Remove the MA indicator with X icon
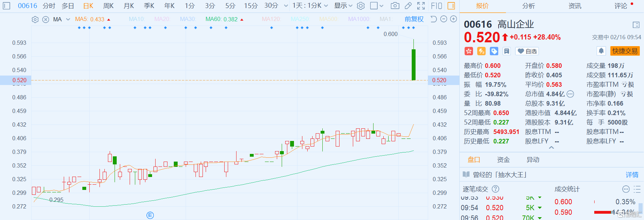The image size is (644, 220). [46, 20]
